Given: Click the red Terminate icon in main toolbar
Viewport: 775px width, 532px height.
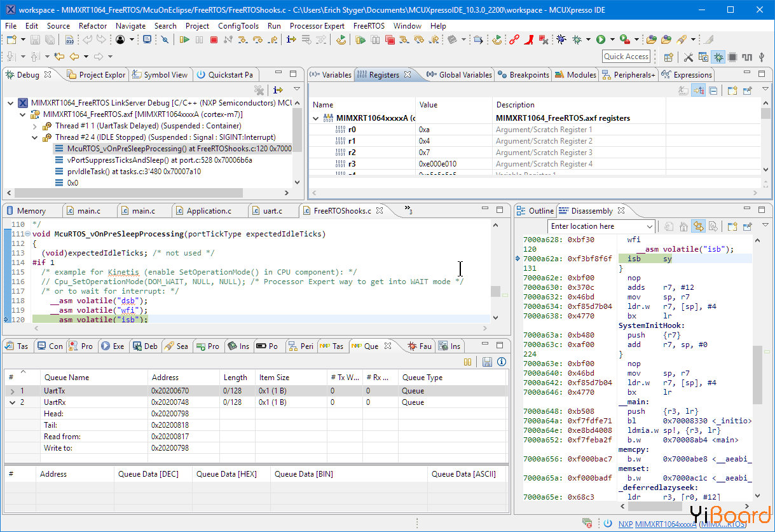Looking at the screenshot, I should click(x=214, y=39).
